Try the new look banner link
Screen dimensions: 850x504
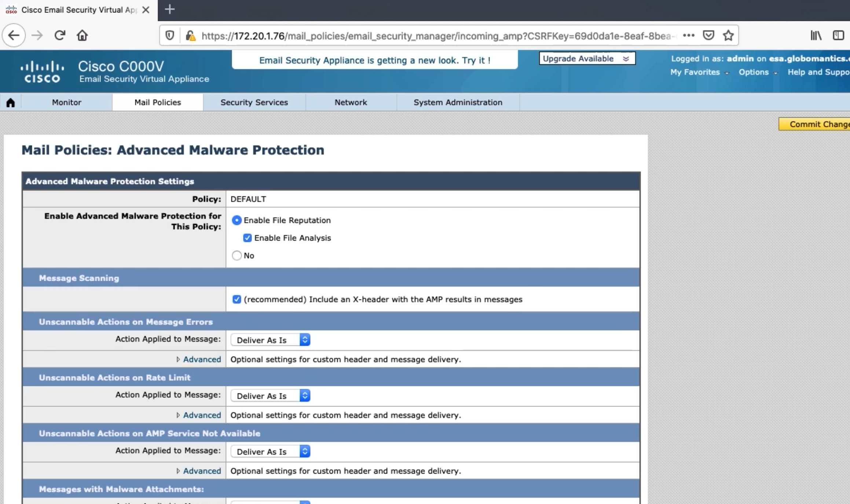click(375, 60)
